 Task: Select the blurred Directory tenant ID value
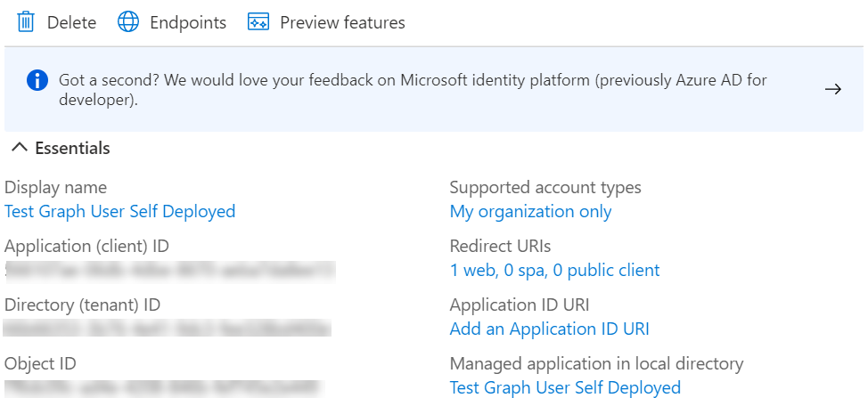(x=168, y=329)
